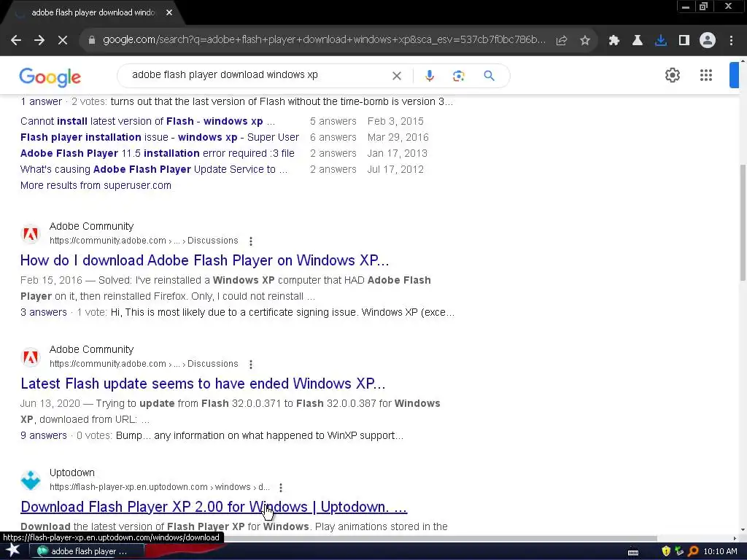Click community.adobe.com URL under 'How do I download'
Viewport: 747px width, 560px height.
point(144,241)
